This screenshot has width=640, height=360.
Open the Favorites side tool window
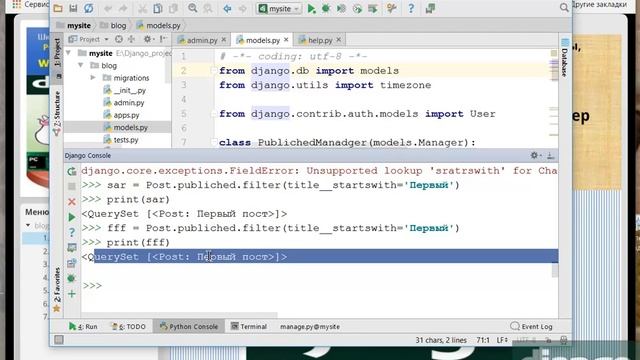tap(57, 290)
